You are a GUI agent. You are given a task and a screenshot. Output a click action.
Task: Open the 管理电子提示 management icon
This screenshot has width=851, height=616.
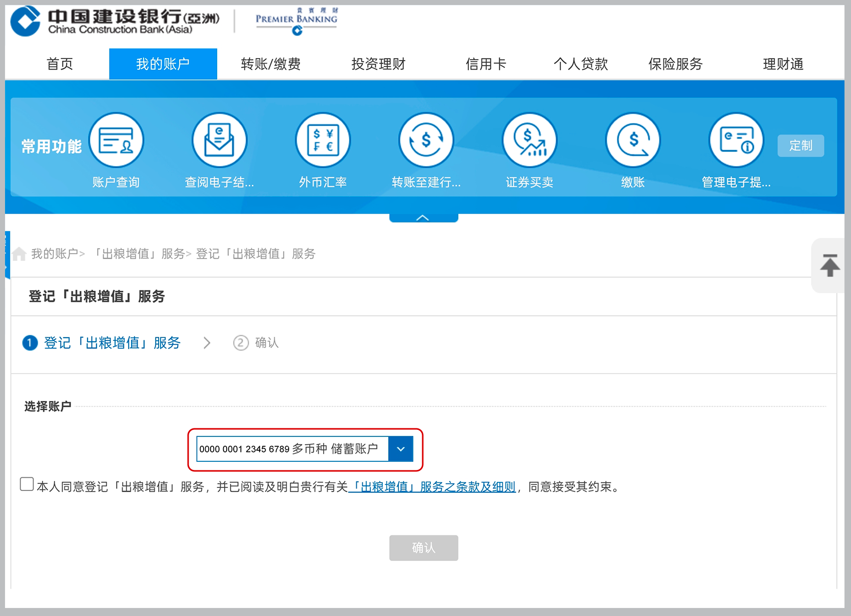click(x=736, y=140)
